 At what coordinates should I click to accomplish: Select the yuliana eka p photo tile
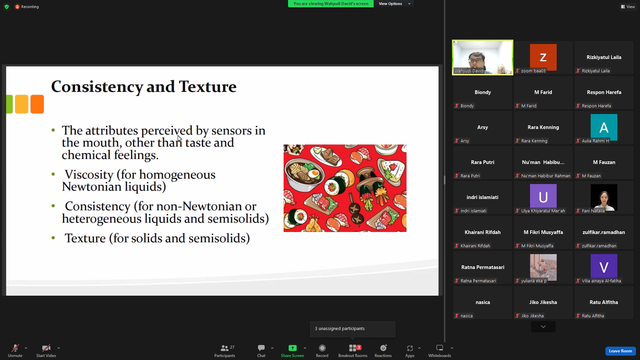(543, 267)
